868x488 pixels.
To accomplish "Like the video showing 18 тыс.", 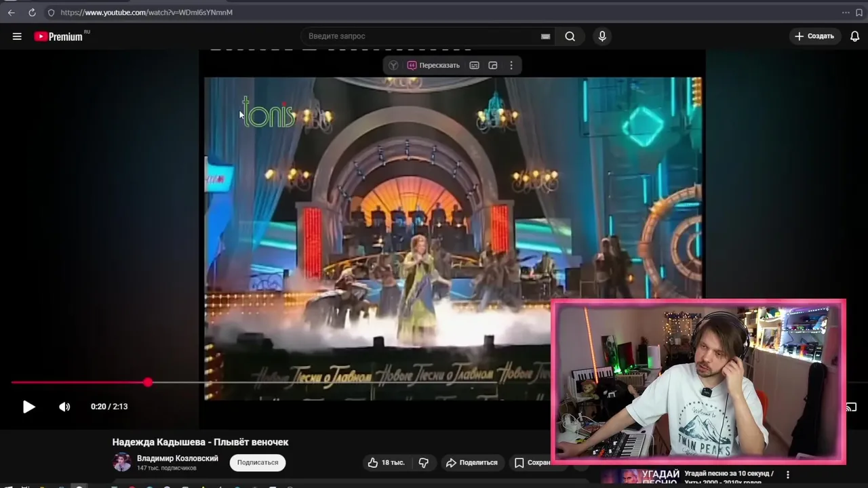I will pyautogui.click(x=386, y=462).
